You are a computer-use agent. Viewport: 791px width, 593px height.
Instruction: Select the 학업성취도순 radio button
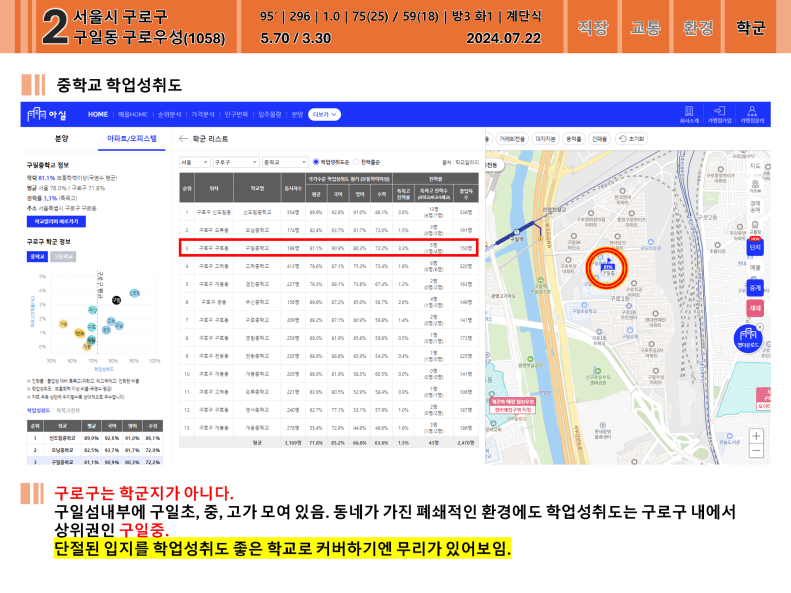[x=316, y=162]
